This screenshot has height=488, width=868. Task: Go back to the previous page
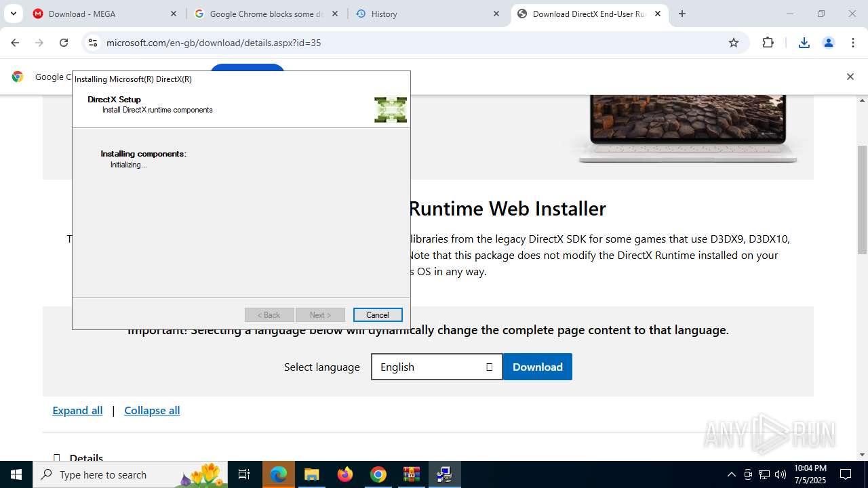coord(15,43)
